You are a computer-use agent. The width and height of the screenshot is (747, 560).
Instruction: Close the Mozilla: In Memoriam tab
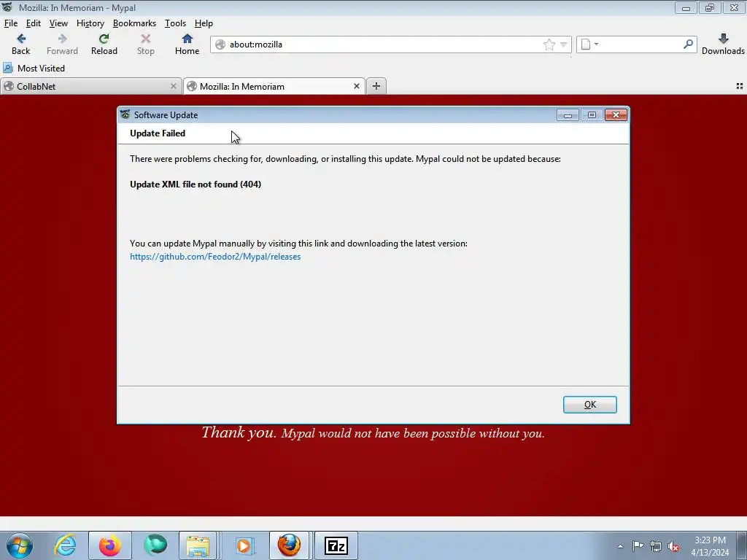click(356, 86)
